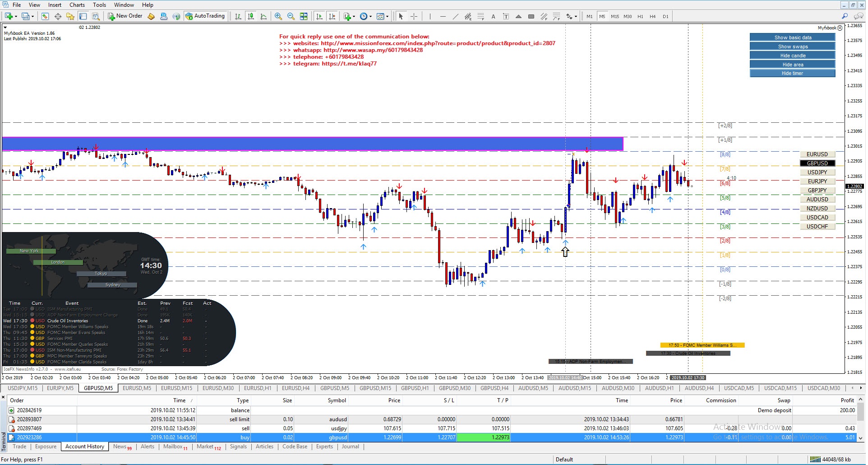Switch timeframe to M1

coord(589,16)
